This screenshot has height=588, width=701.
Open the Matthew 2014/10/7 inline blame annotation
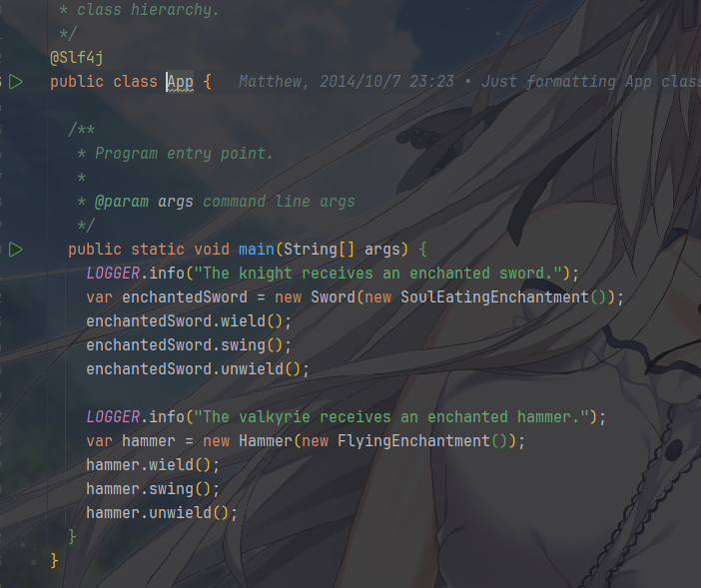point(469,82)
